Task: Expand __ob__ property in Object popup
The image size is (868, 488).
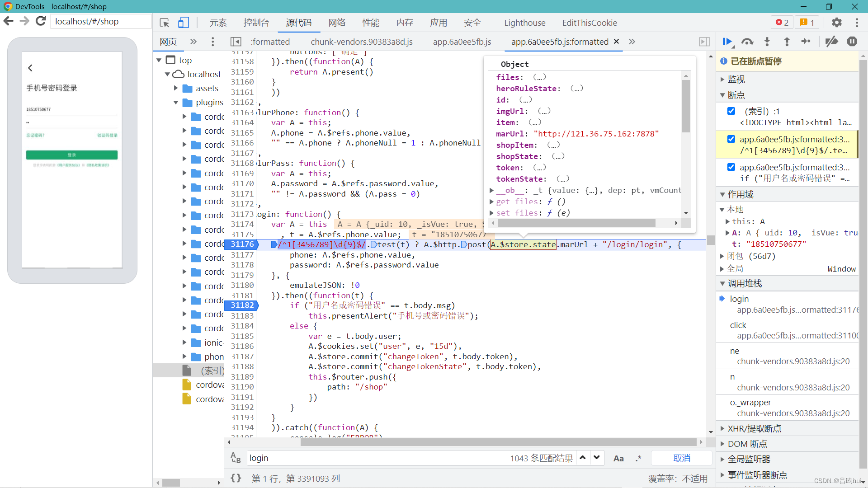Action: pos(492,191)
